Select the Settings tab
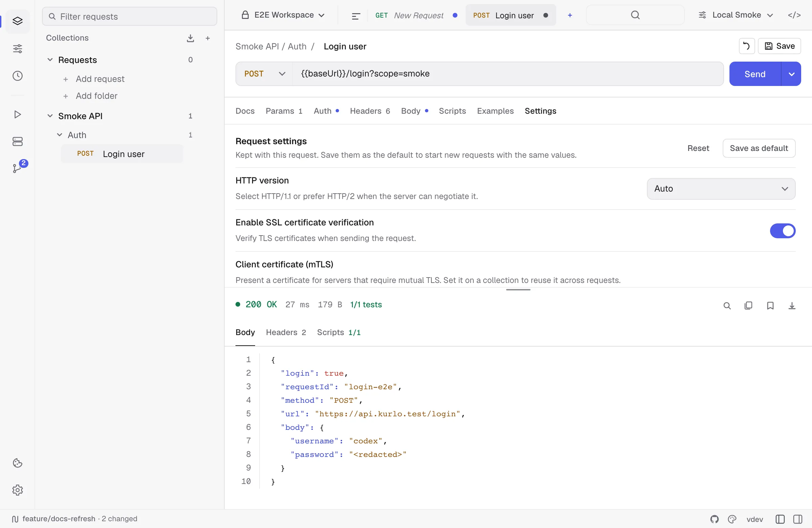 point(540,111)
